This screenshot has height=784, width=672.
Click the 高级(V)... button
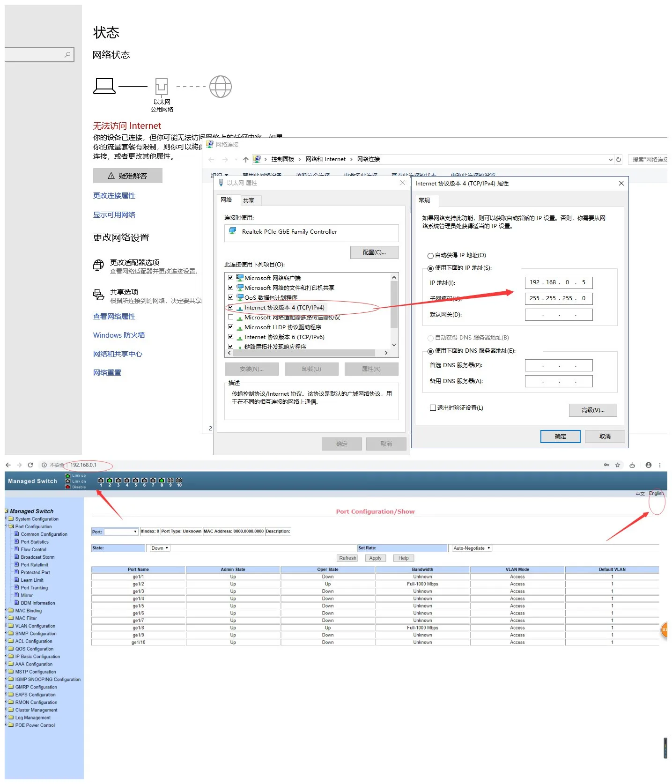593,410
